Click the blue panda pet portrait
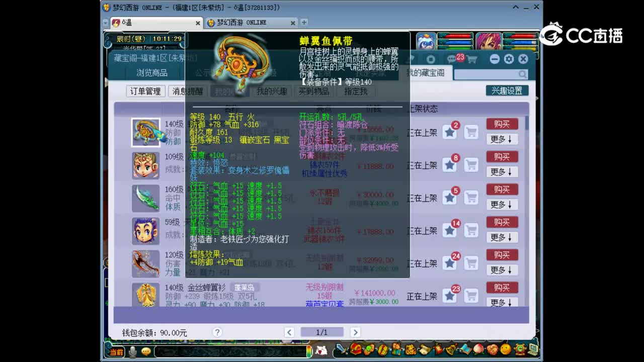The width and height of the screenshot is (644, 362). point(426,42)
